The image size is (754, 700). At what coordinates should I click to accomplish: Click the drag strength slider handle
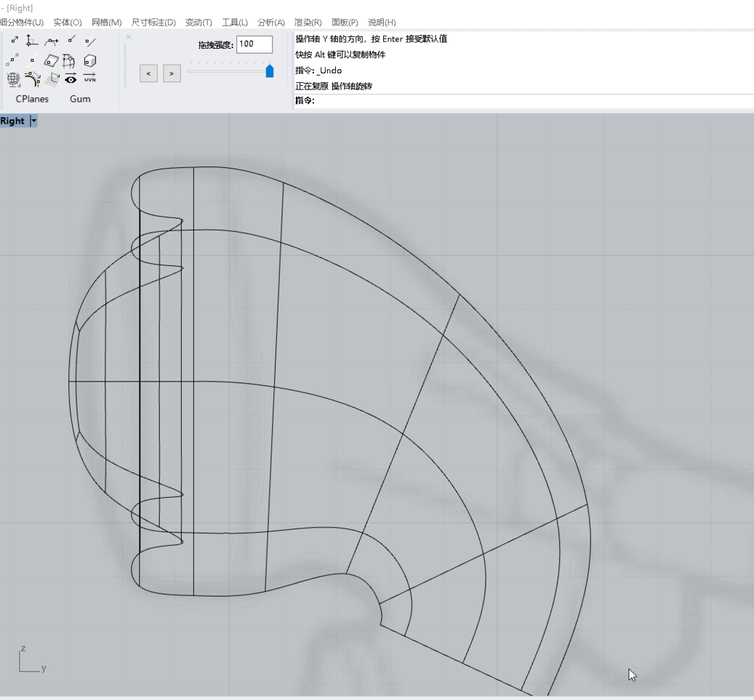pos(270,71)
